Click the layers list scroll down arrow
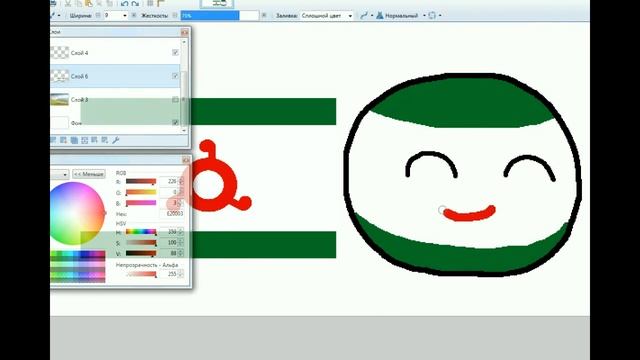The image size is (640, 360). [x=184, y=130]
